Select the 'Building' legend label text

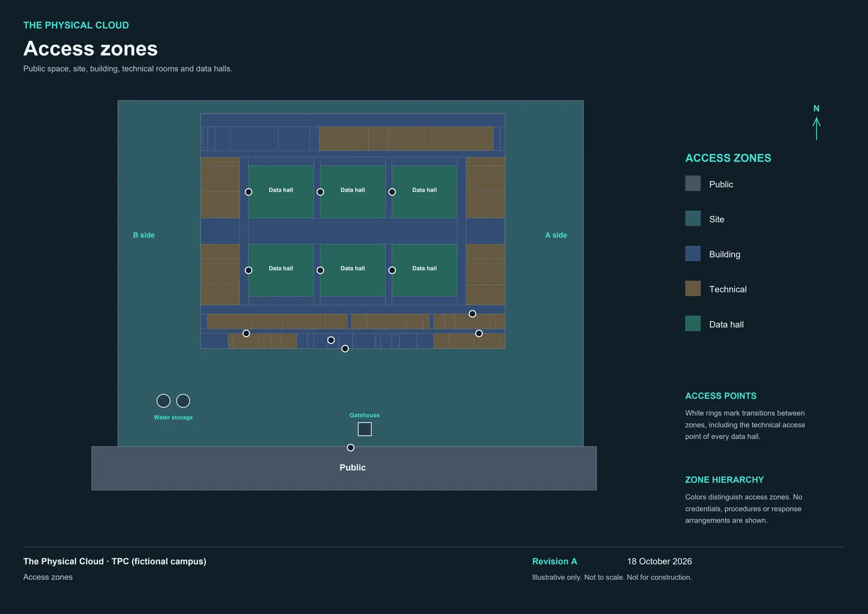coord(725,254)
